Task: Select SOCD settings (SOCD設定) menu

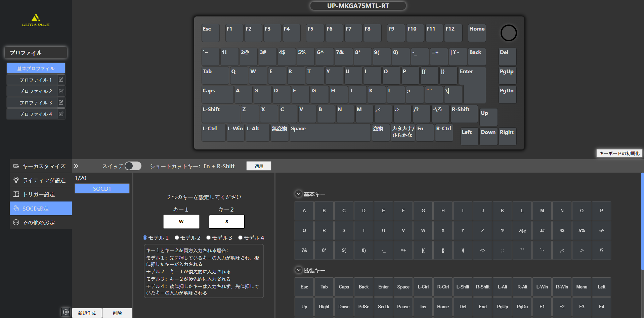Action: click(x=41, y=209)
